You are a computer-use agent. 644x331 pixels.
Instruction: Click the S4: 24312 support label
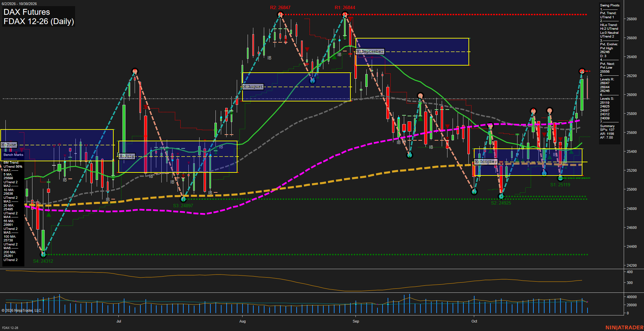tap(43, 261)
